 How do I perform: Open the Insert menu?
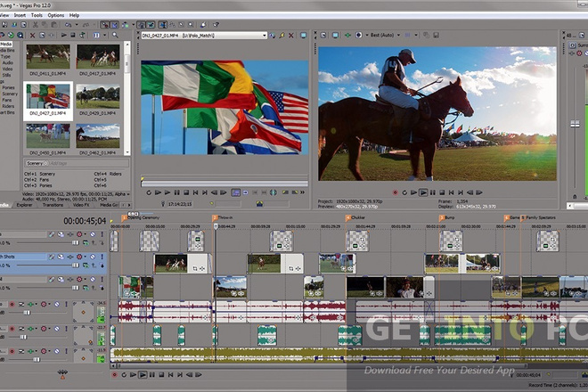coord(20,15)
